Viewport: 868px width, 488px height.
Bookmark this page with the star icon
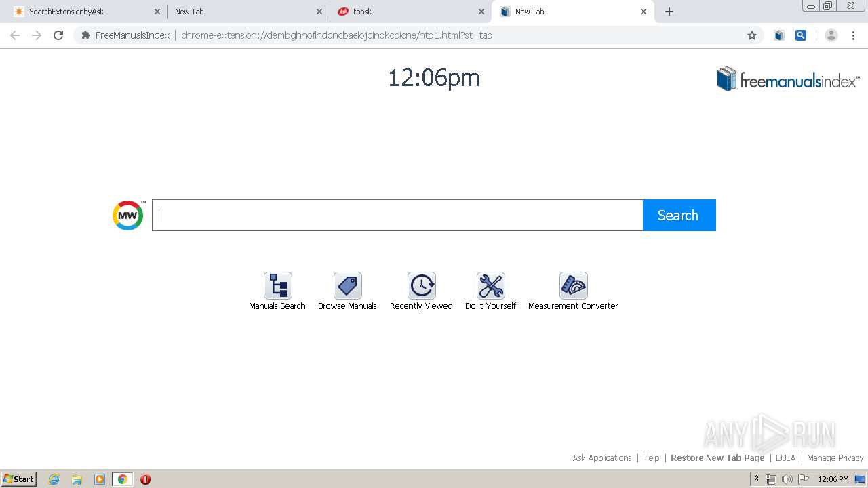(751, 35)
